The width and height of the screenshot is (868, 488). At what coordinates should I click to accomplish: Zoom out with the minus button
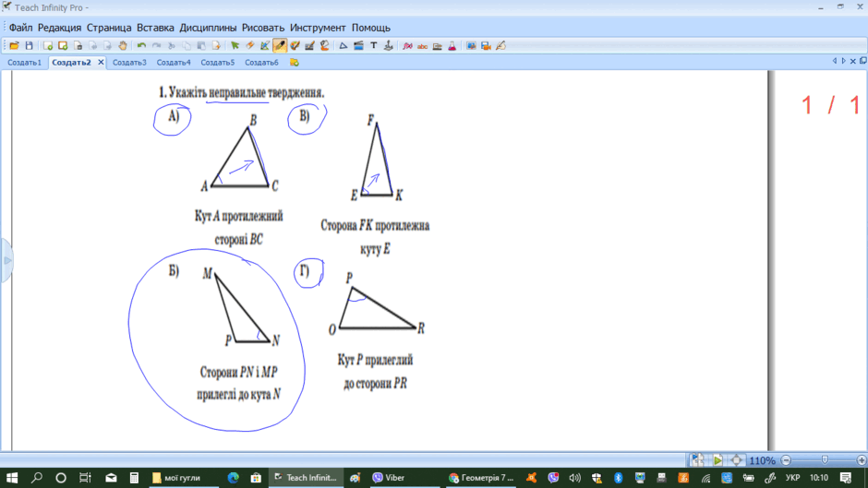click(786, 460)
